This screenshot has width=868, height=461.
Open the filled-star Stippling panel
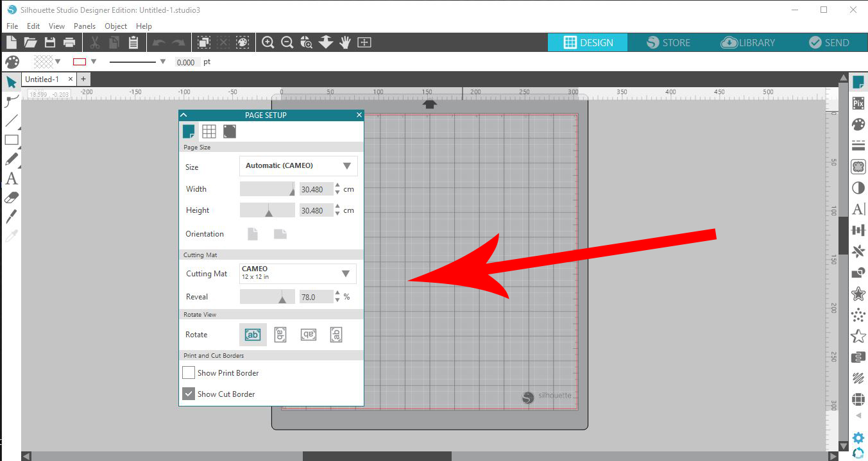coord(858,294)
